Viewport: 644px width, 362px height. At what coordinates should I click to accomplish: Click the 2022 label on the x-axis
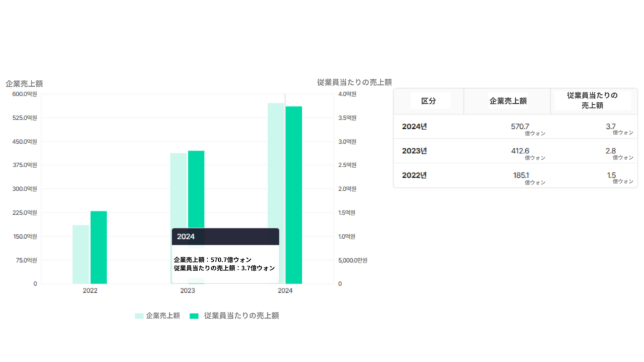click(x=90, y=291)
